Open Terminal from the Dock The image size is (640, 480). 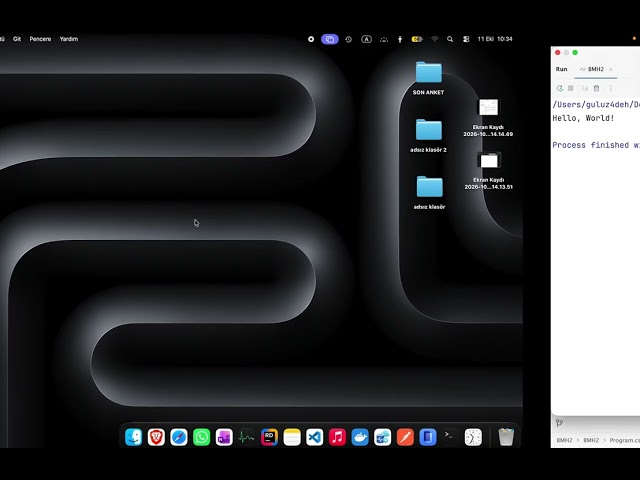tap(451, 437)
